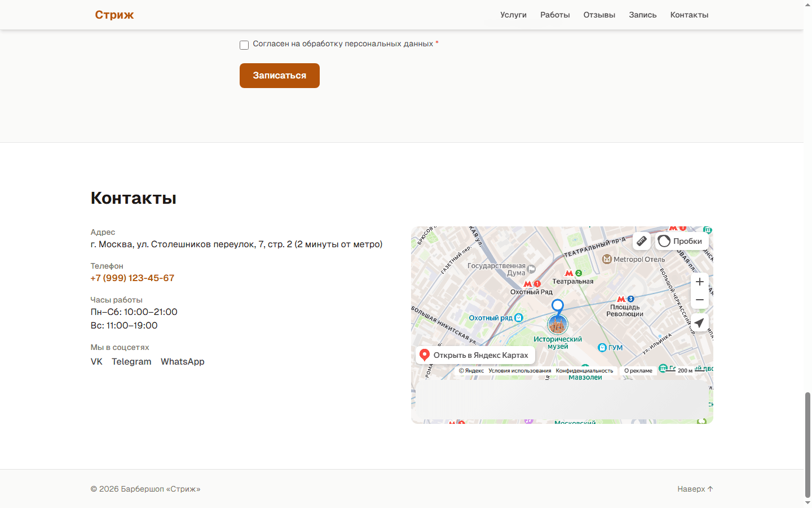
Task: Open the Telegram social link
Action: tap(131, 361)
